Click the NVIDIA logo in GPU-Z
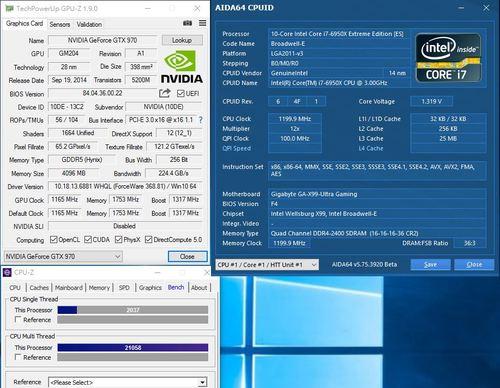 click(182, 67)
